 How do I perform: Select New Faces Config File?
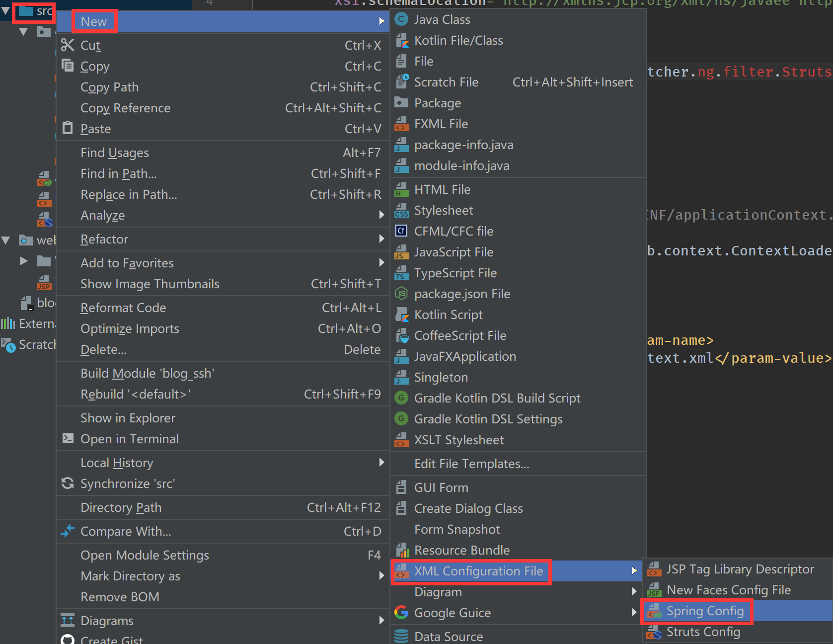(737, 590)
